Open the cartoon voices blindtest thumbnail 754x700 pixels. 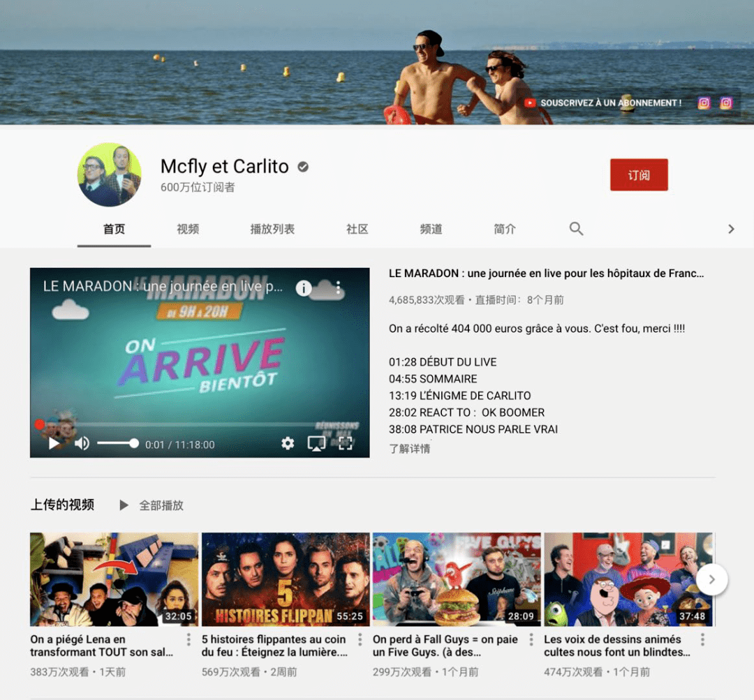(x=628, y=579)
